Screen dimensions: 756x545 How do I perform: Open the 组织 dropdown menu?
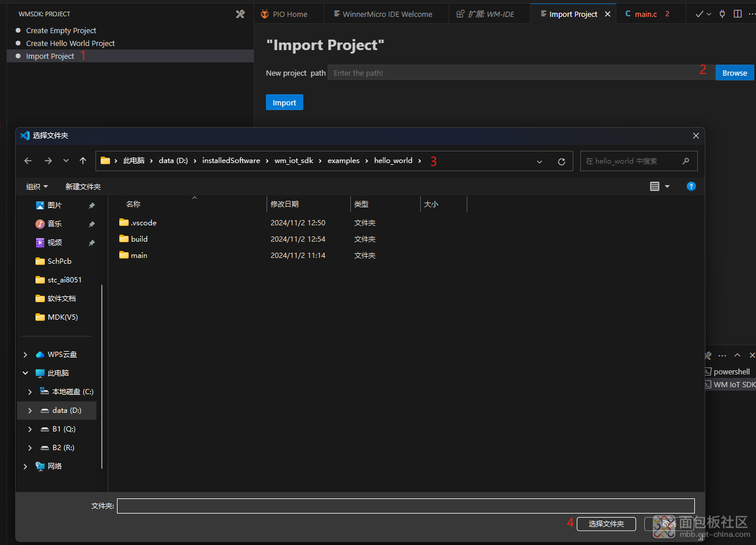[37, 186]
